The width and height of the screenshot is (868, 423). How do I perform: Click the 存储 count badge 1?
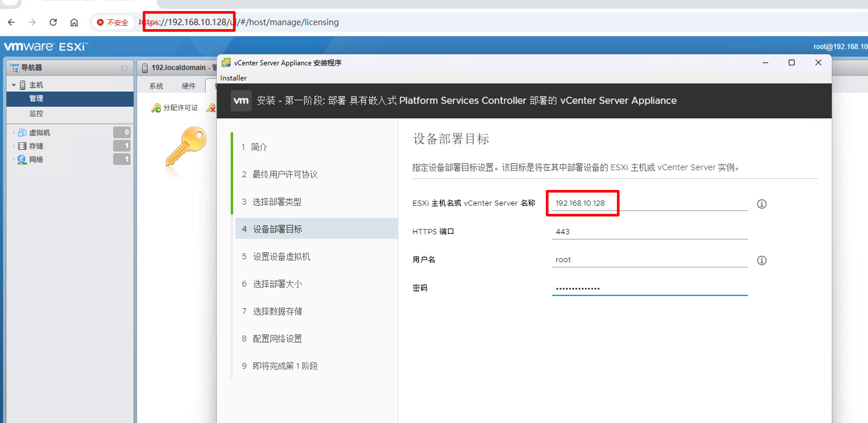122,146
